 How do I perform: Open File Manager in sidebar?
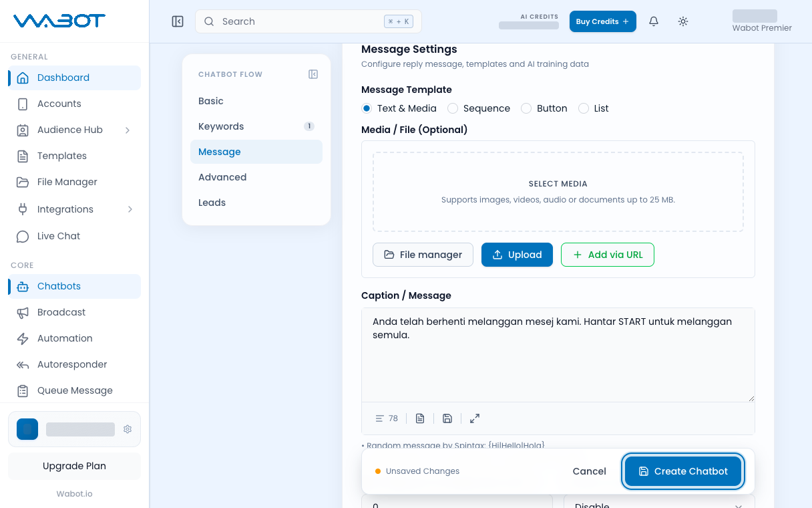tap(74, 182)
